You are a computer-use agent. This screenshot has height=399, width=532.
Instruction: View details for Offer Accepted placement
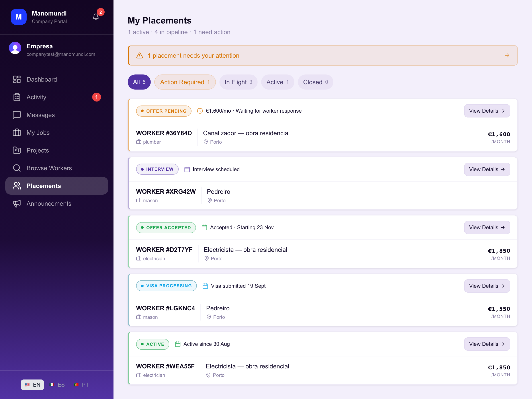pos(487,227)
